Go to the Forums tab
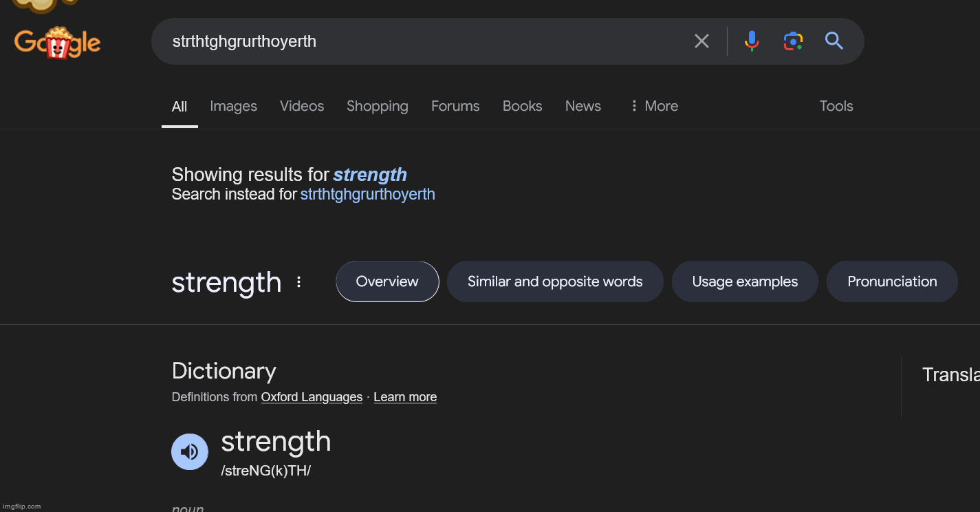980x512 pixels. 455,106
